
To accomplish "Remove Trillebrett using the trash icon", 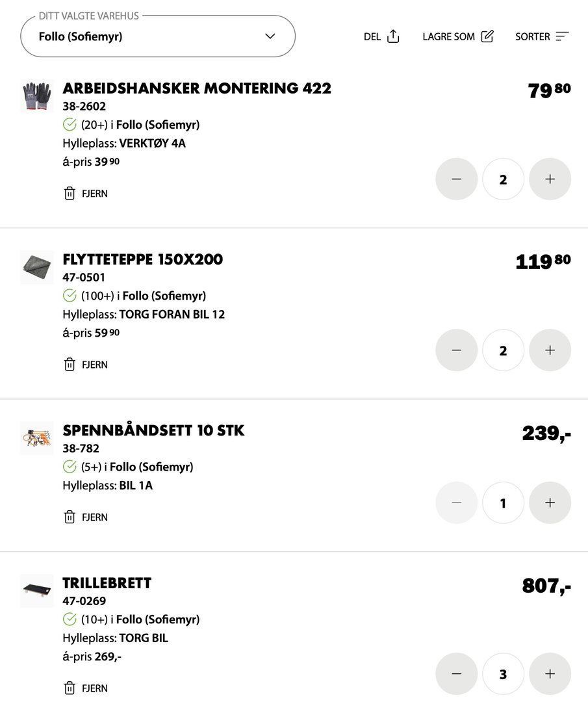I will [70, 688].
